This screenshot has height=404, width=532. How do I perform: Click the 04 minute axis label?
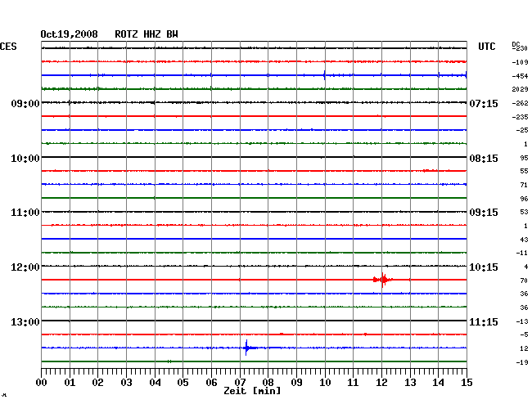[155, 383]
